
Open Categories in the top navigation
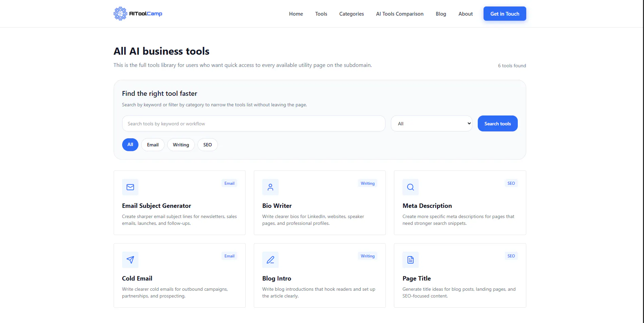point(352,14)
